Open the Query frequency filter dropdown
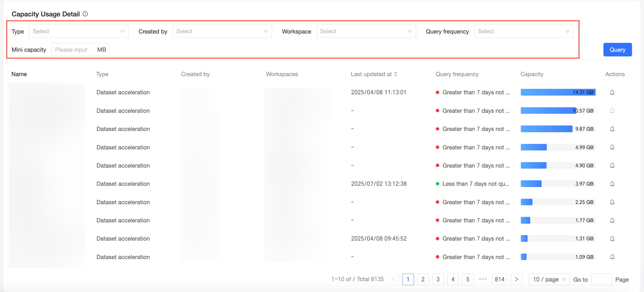Image resolution: width=644 pixels, height=292 pixels. 523,31
